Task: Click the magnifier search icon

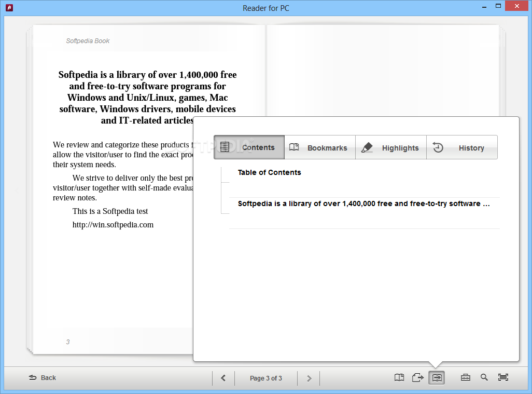Action: tap(484, 377)
